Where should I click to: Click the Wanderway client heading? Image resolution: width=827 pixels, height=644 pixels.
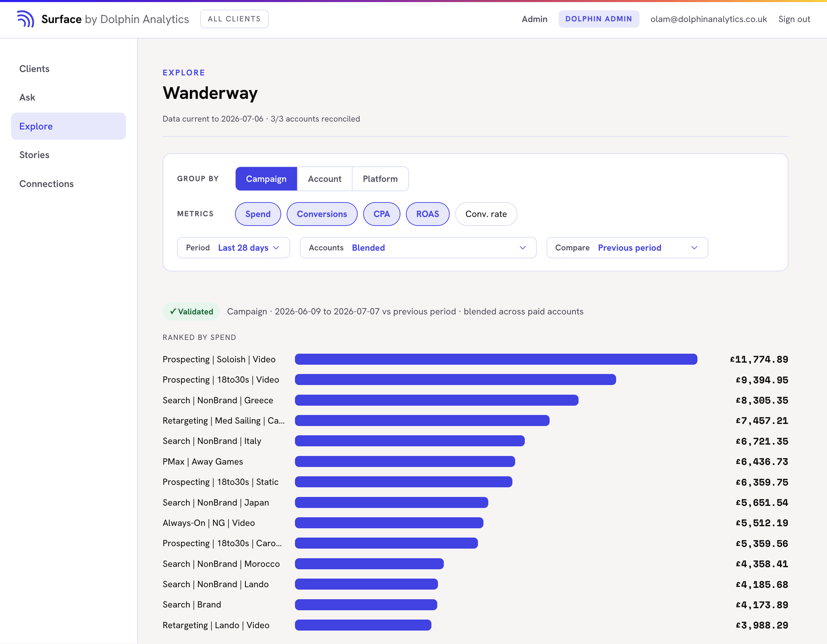[x=210, y=93]
